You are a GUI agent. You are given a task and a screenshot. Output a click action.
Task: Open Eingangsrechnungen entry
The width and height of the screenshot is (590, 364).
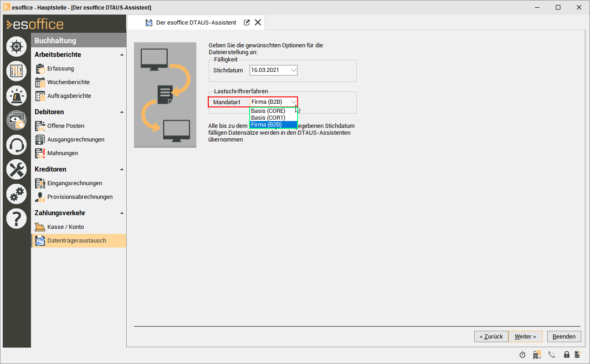coord(75,183)
